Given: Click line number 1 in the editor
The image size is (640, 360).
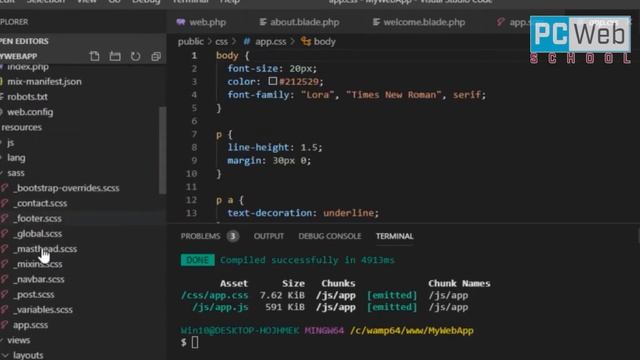Looking at the screenshot, I should (194, 56).
